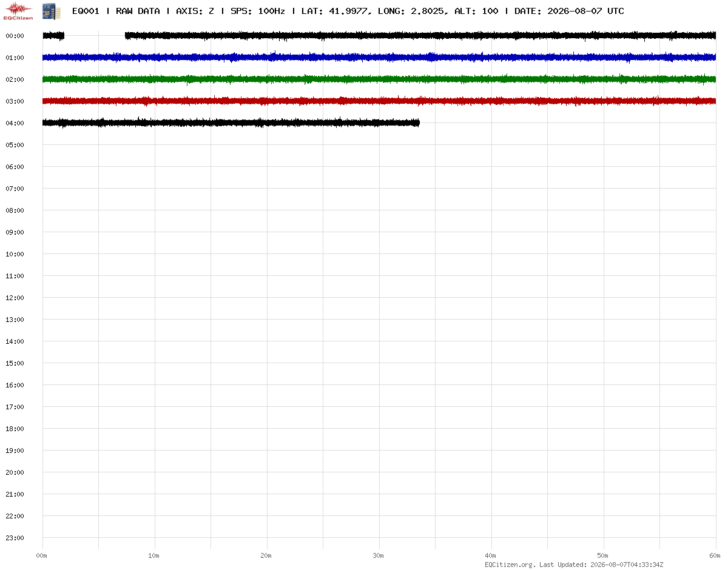728x570 pixels.
Task: Click the 14:00 hour label
Action: (15, 341)
